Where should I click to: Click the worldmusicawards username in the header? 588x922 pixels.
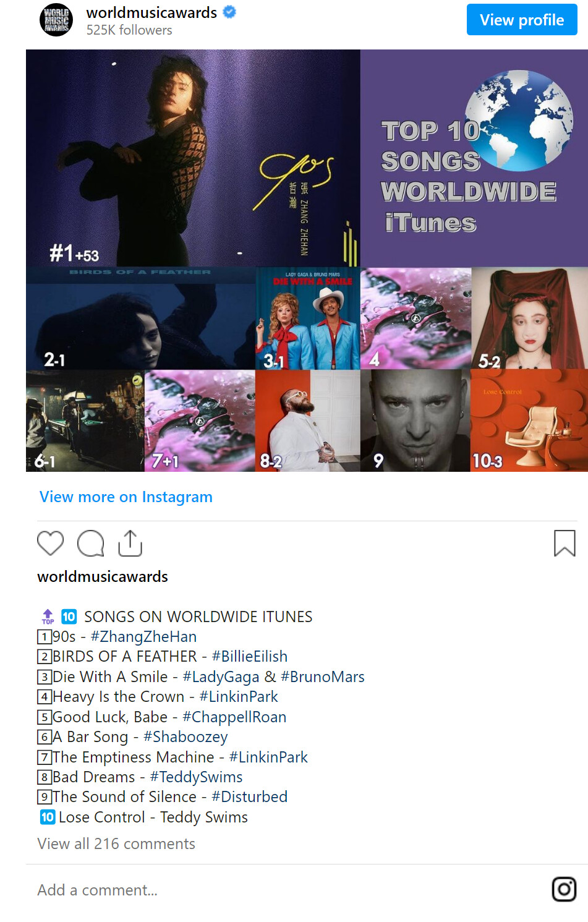151,12
